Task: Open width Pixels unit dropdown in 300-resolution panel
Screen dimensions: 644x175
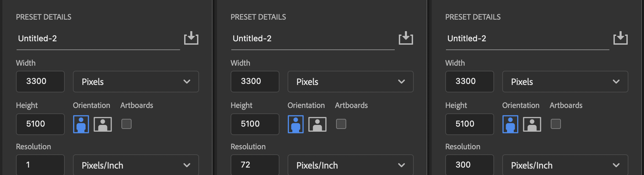Action: 565,82
